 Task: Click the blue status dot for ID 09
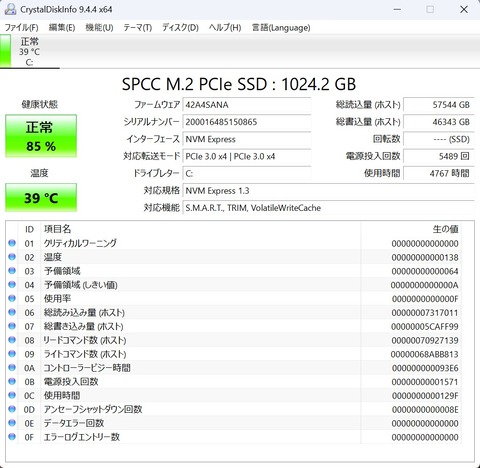click(x=12, y=354)
